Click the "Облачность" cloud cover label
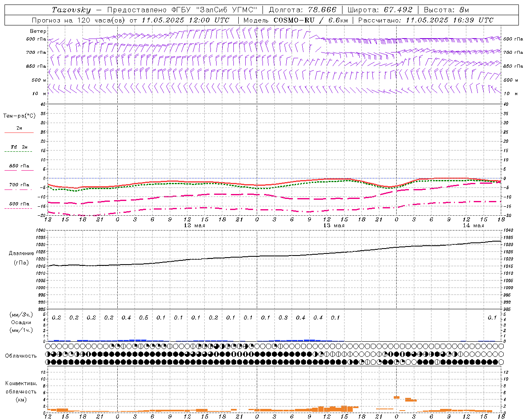Image resolution: width=525 pixels, height=420 pixels. click(21, 356)
